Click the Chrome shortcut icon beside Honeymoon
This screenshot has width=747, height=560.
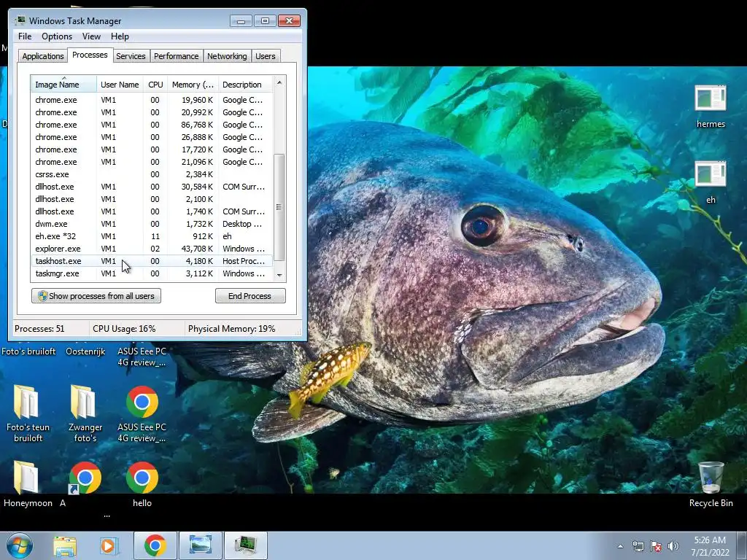pyautogui.click(x=85, y=478)
